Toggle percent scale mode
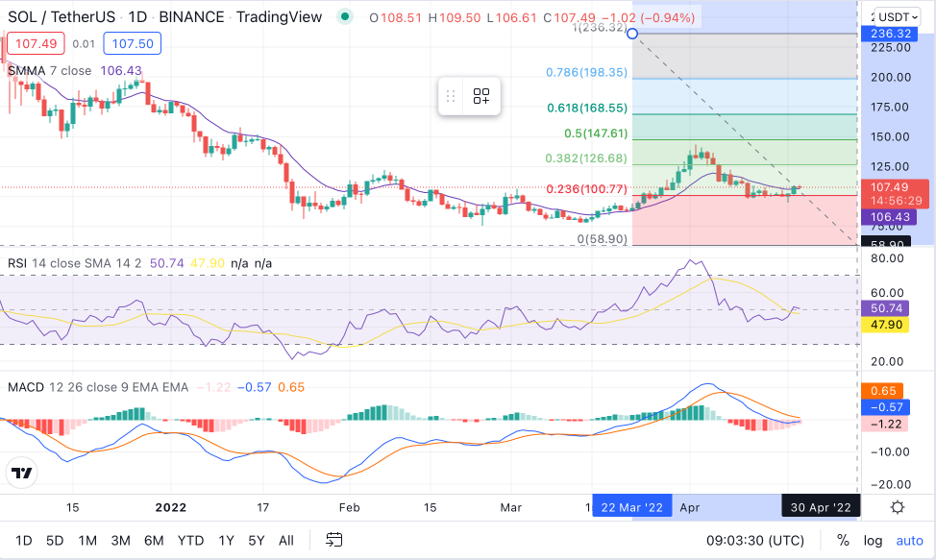 point(843,541)
